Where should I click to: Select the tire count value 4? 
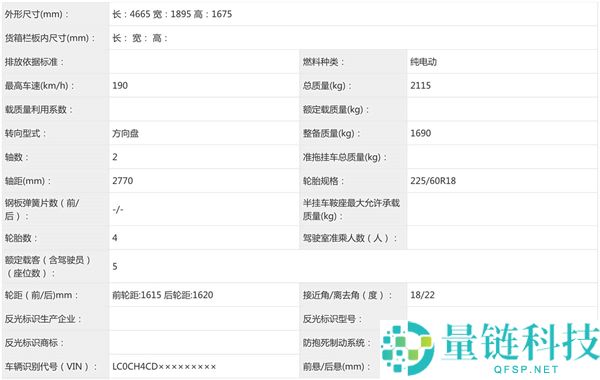(115, 238)
